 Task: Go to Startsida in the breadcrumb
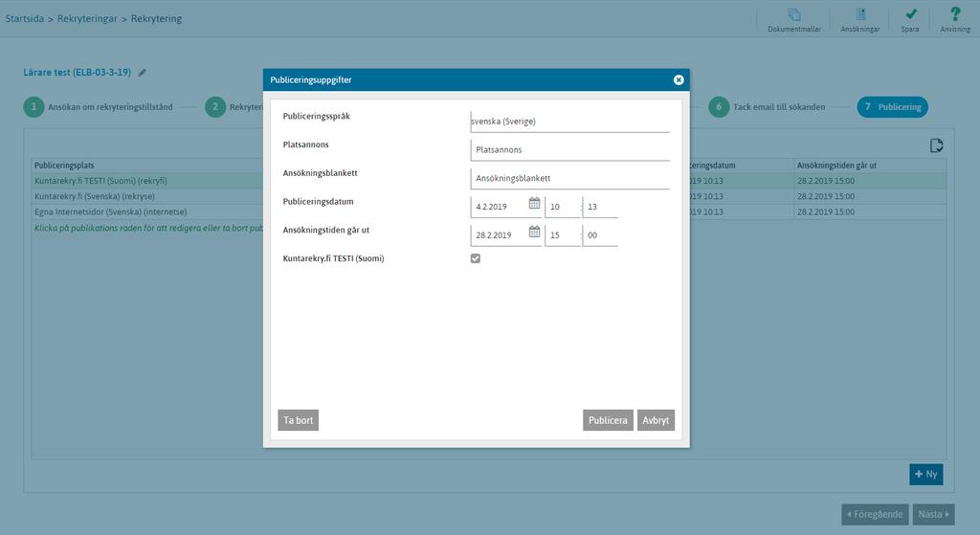[x=24, y=19]
